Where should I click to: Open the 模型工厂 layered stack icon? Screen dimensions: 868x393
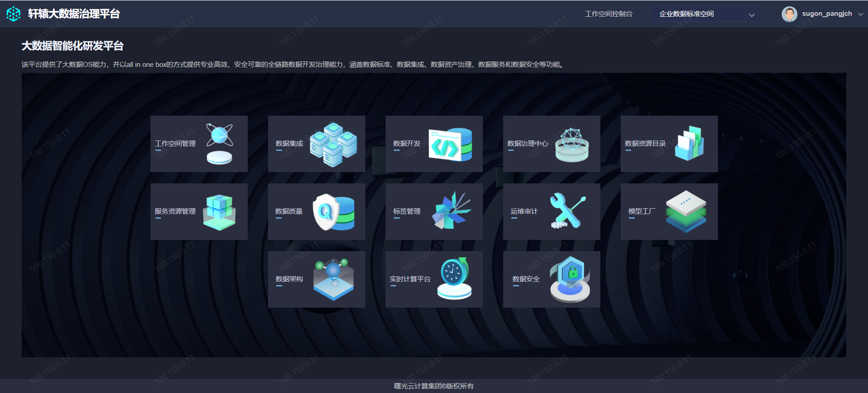(686, 211)
